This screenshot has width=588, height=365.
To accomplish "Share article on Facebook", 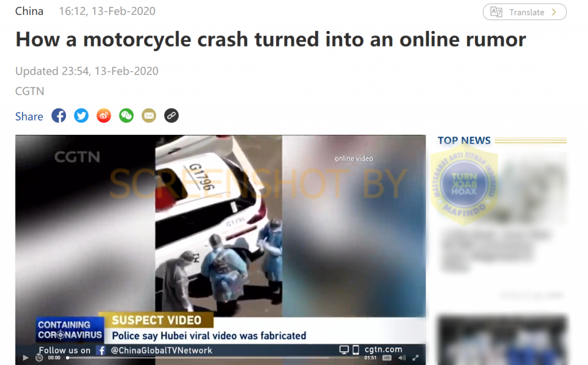I will [x=59, y=115].
